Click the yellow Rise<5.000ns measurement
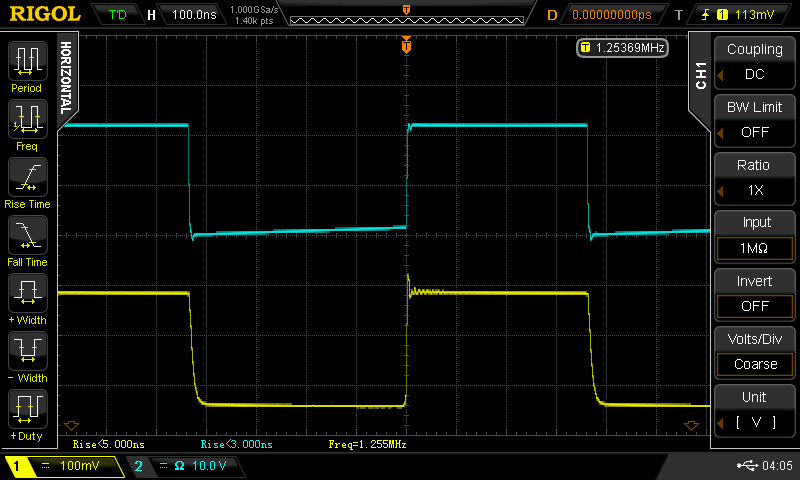The image size is (800, 480). pyautogui.click(x=109, y=444)
